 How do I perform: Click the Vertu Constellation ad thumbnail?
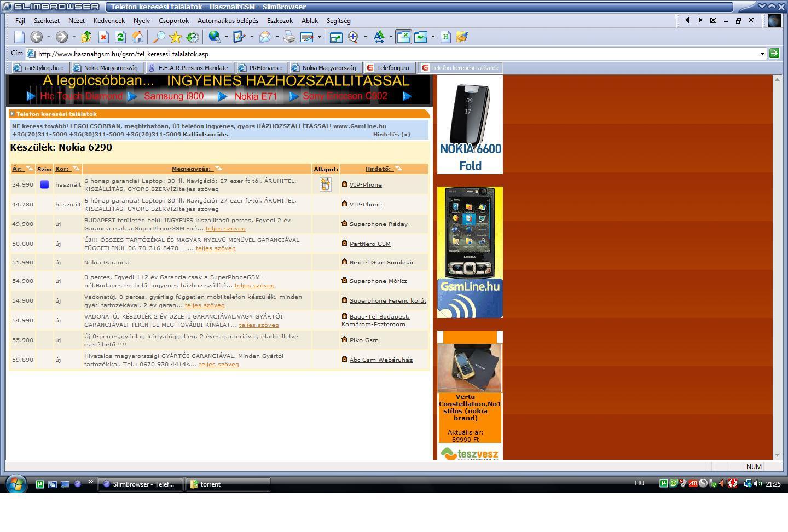pos(470,367)
